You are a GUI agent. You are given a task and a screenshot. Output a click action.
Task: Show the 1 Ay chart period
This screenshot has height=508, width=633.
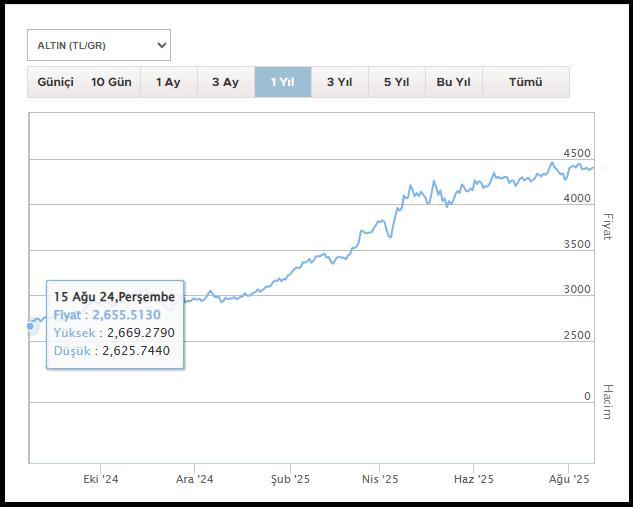[x=168, y=82]
